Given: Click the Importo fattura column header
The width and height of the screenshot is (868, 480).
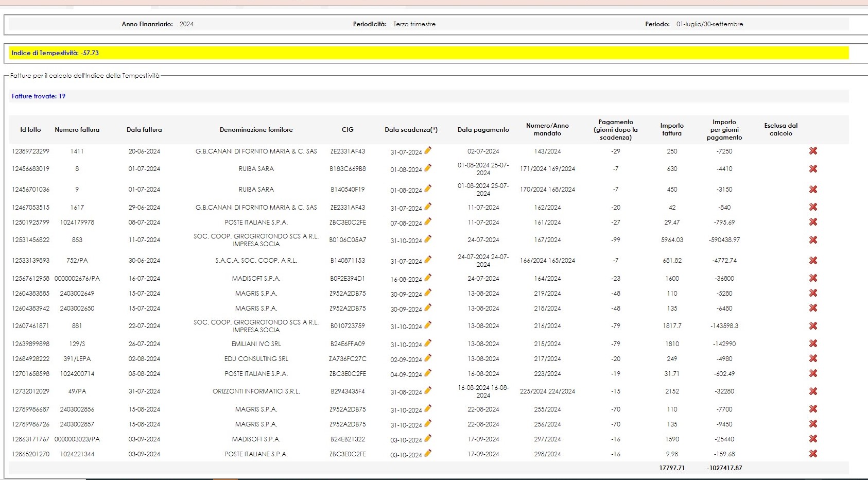Looking at the screenshot, I should point(672,129).
